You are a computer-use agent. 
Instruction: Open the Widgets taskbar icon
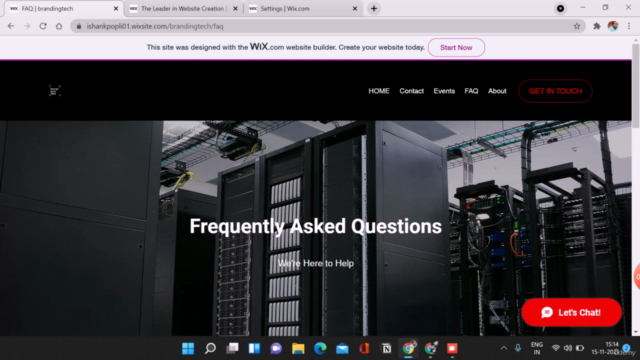(254, 348)
